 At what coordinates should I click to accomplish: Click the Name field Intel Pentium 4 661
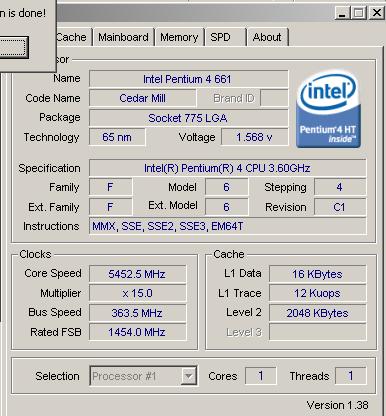tap(189, 79)
